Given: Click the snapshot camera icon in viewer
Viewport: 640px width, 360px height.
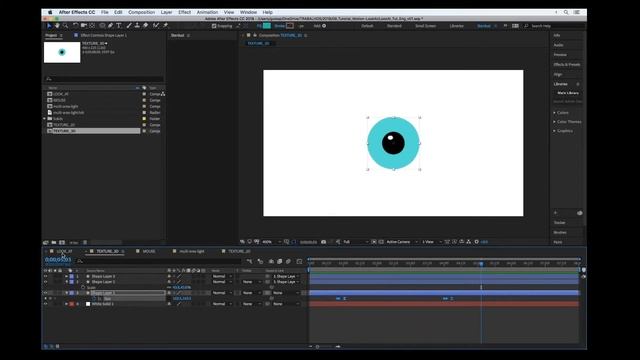Looking at the screenshot, I should (323, 242).
